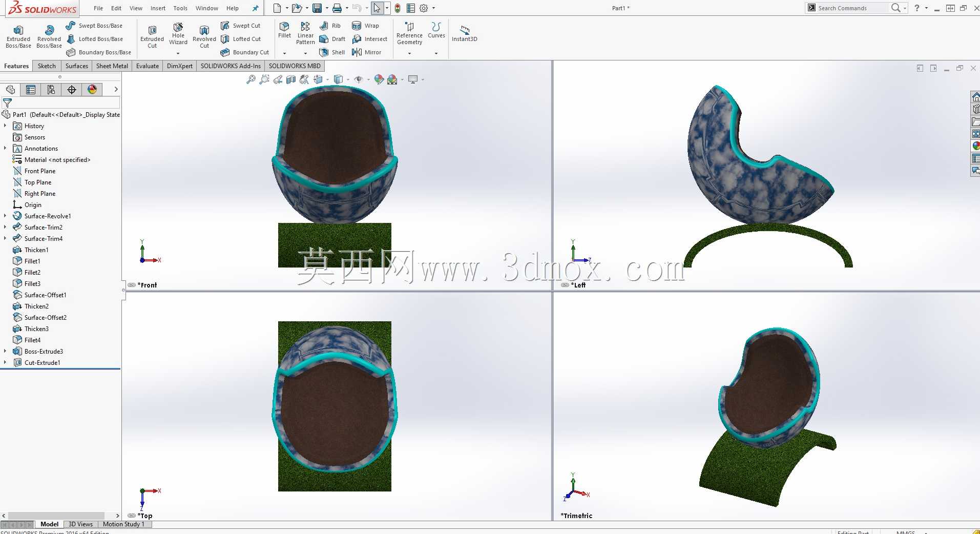Expand the History tree node

point(5,126)
